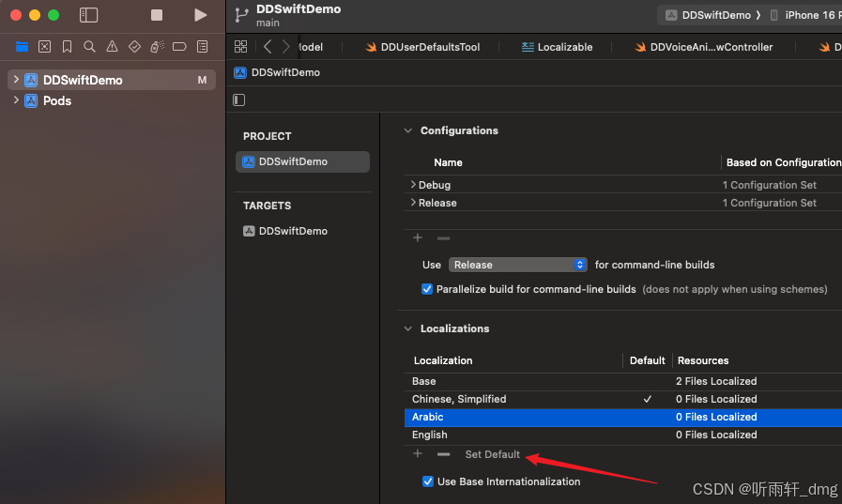Click the Based on Configuration column header
Screen dimensions: 842x504
coord(784,162)
